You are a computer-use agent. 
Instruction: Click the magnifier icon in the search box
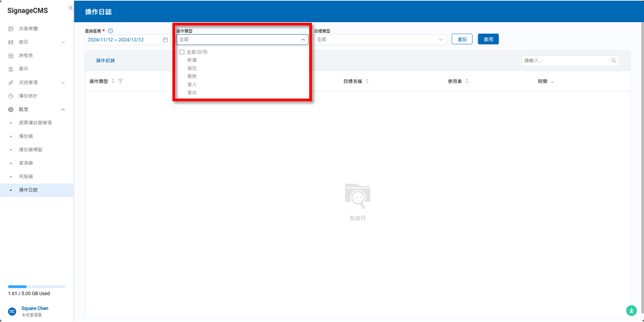[613, 60]
